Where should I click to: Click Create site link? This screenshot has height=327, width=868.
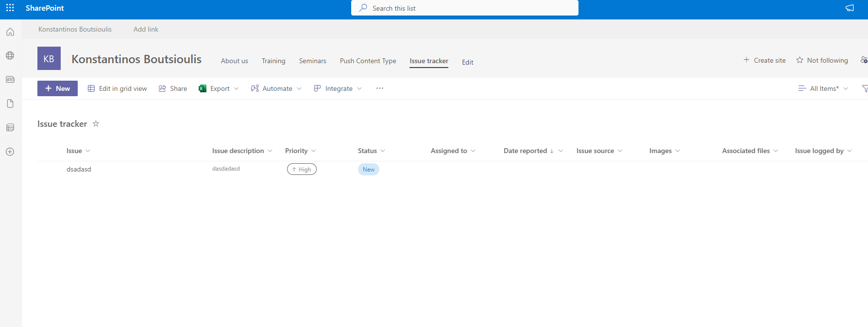coord(765,60)
